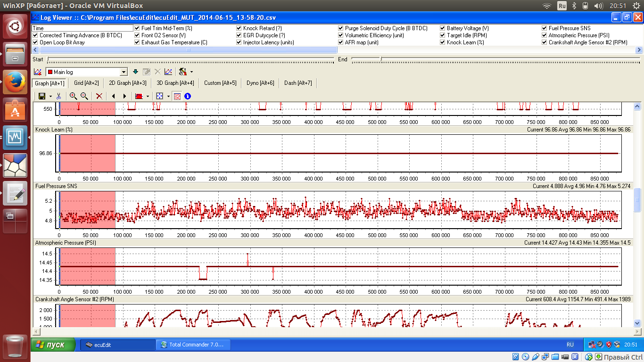Zoom out on the graph
Screen dimensions: 644x362
click(84, 96)
